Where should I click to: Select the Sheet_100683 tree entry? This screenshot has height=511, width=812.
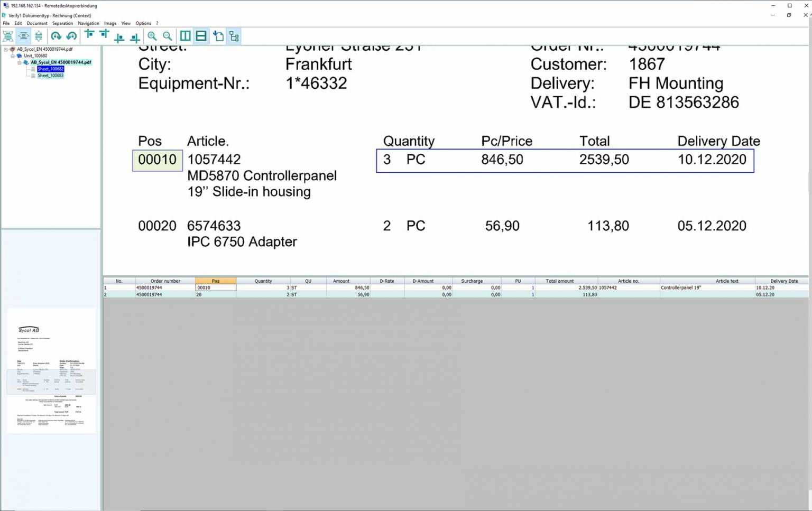[50, 76]
